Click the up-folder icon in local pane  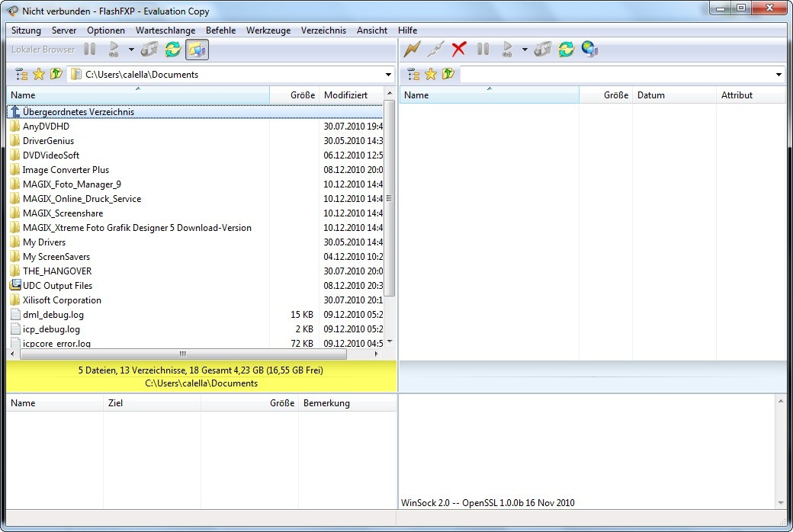tap(56, 75)
